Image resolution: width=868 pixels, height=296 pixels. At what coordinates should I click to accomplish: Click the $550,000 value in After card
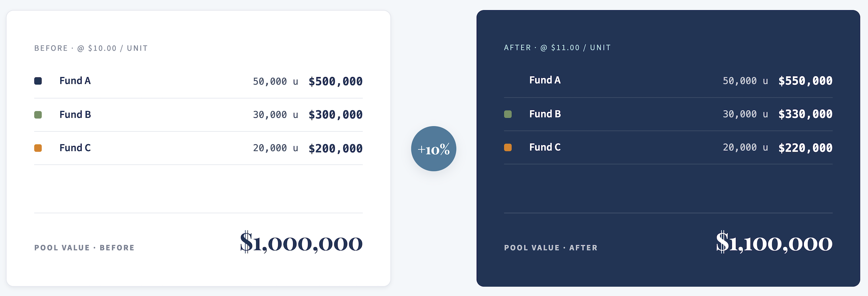point(805,81)
